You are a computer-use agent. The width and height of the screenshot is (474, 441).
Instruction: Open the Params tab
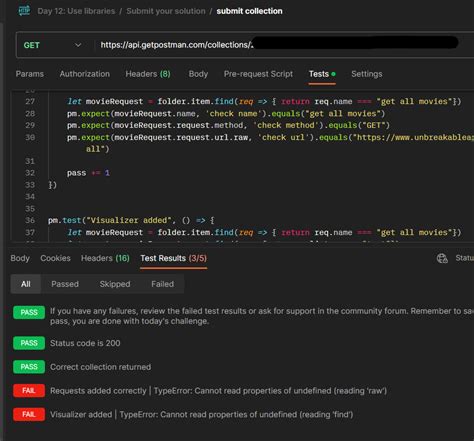(x=30, y=74)
